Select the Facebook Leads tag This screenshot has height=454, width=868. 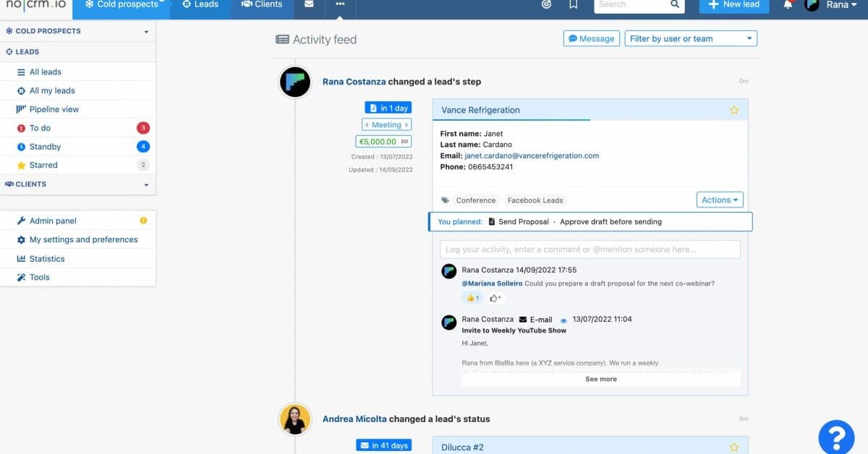[x=535, y=200]
